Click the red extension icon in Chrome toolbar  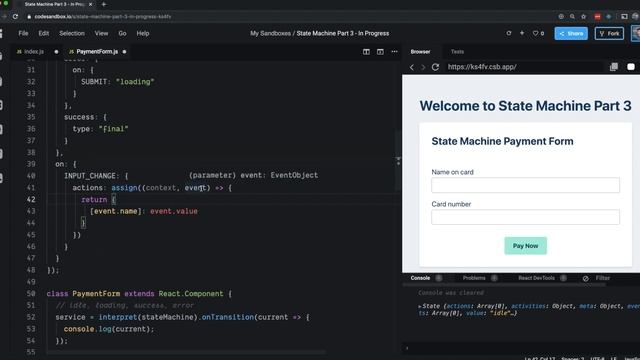tap(598, 16)
